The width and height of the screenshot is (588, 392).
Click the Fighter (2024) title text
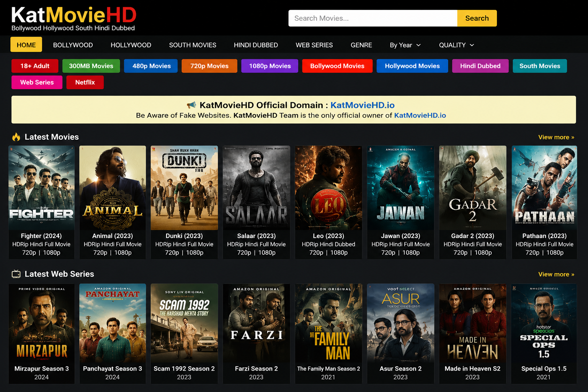[41, 236]
